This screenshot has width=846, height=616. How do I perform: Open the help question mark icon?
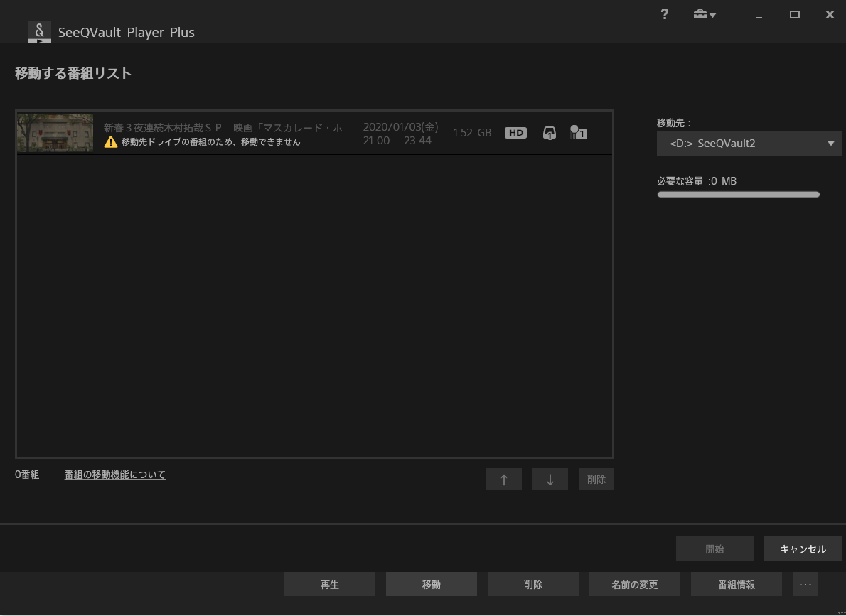[x=664, y=15]
